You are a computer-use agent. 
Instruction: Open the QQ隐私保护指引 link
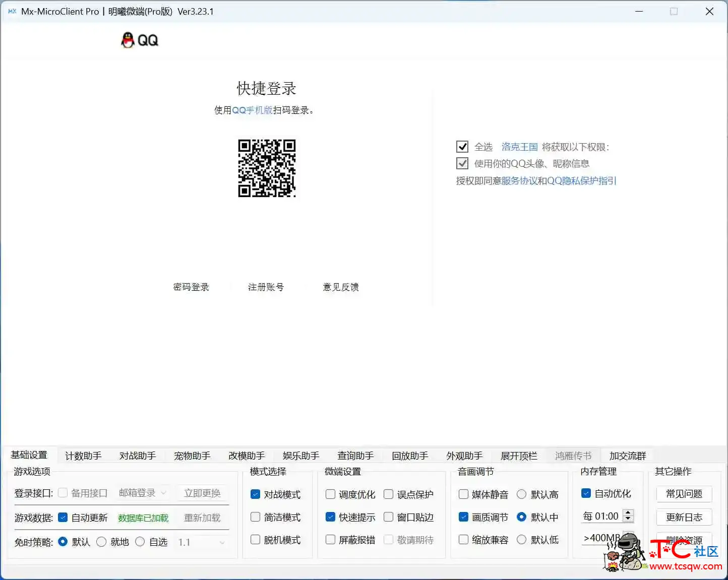coord(582,180)
